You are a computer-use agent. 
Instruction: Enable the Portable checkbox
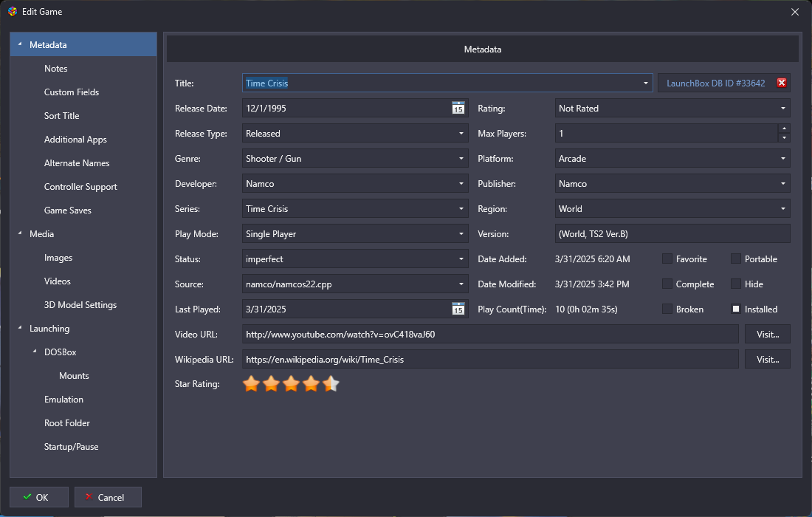736,258
